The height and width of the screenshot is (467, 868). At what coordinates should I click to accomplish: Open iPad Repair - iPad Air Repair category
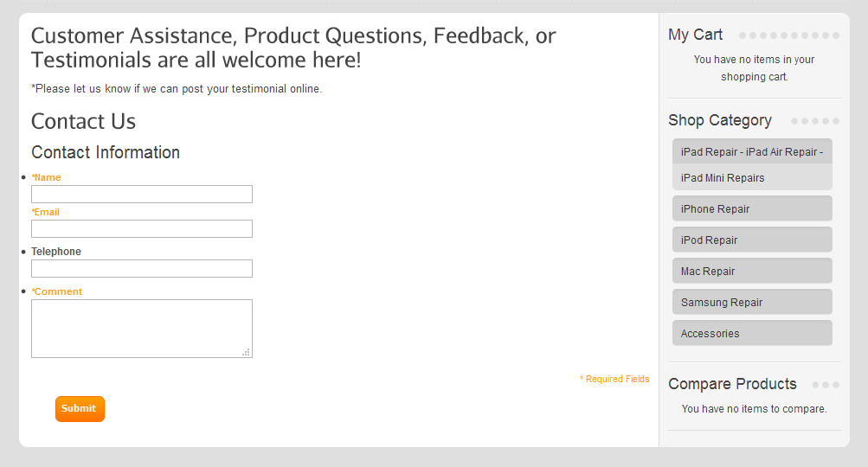click(x=751, y=152)
